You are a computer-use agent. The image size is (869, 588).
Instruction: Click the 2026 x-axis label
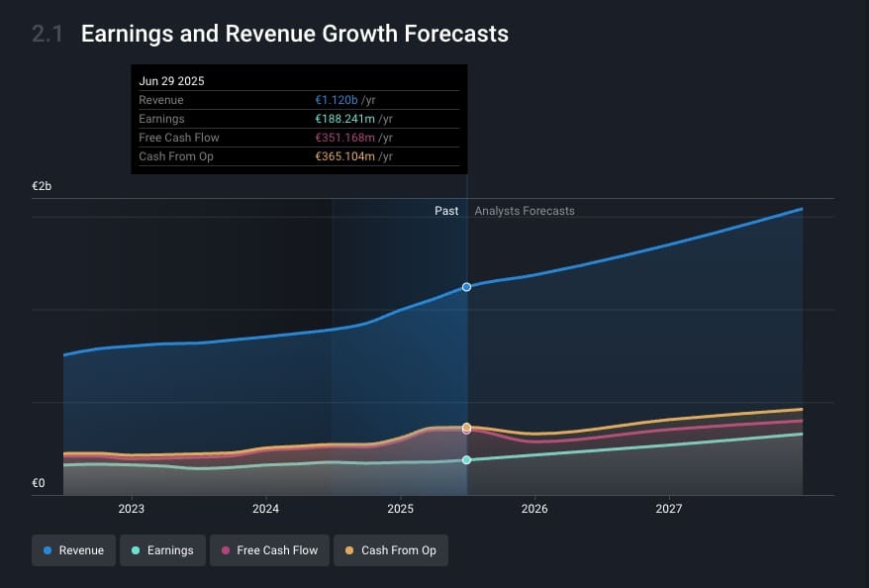pos(534,509)
